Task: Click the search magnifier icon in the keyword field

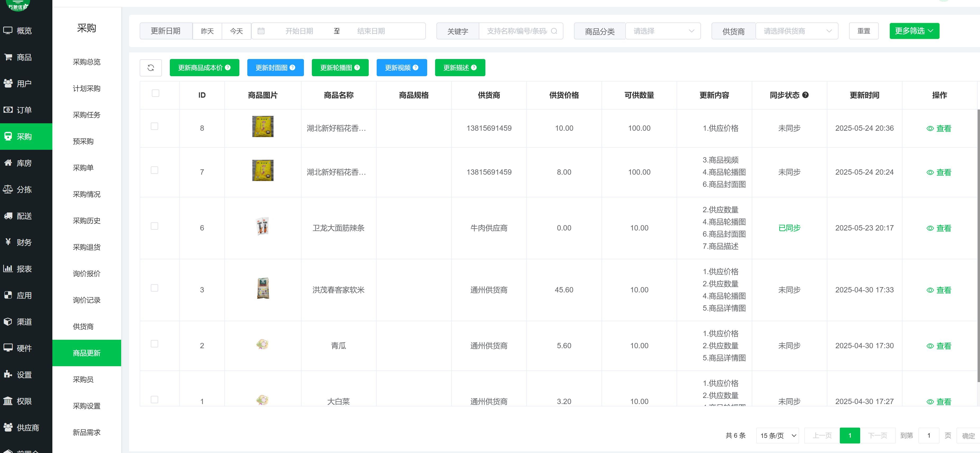Action: pyautogui.click(x=554, y=31)
